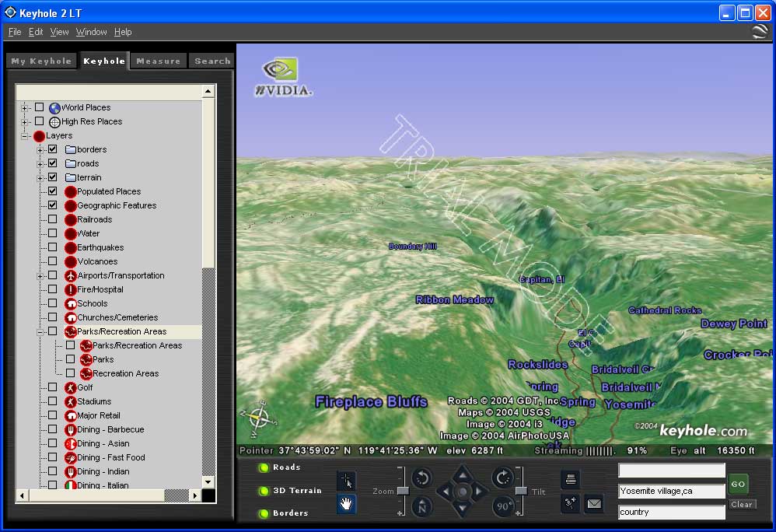Click the Keyhole globe icon in menu bar
Screen dimensions: 776x532
point(760,32)
